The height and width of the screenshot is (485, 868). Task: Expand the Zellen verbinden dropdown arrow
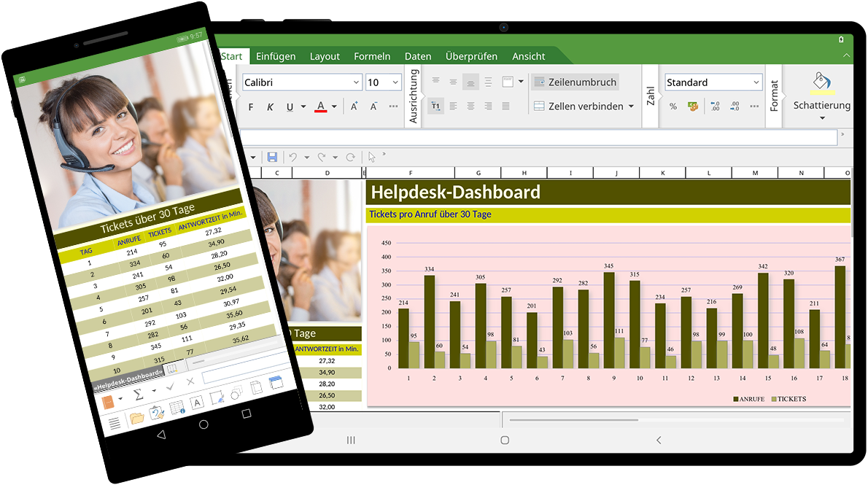pyautogui.click(x=631, y=106)
